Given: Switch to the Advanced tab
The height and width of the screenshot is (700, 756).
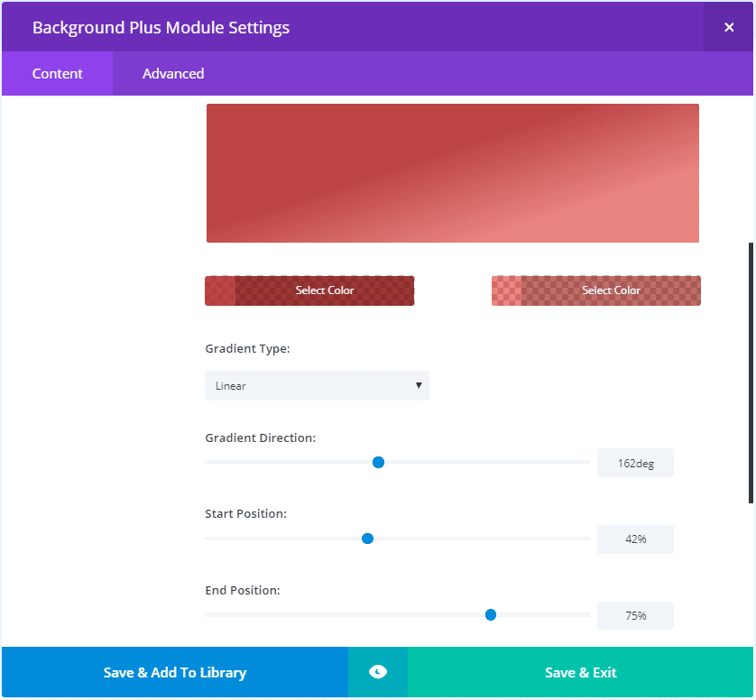Looking at the screenshot, I should tap(173, 74).
